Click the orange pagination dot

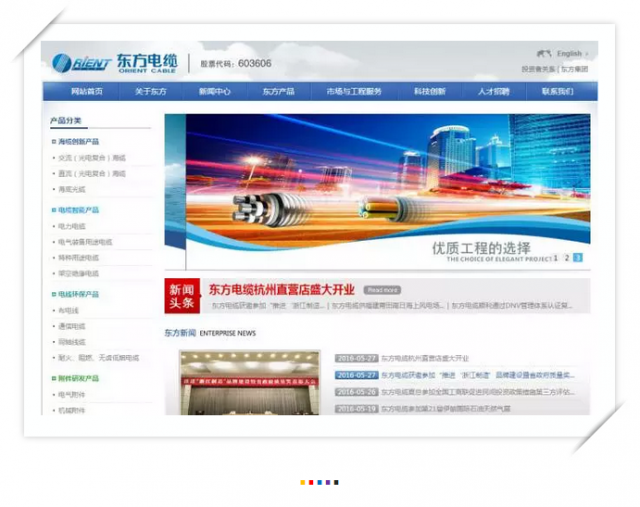(303, 483)
